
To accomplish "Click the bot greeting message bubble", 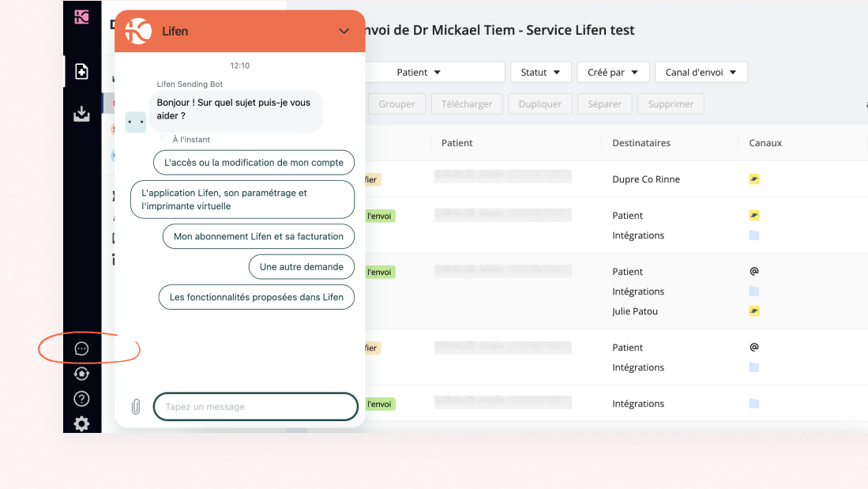I will tap(236, 111).
